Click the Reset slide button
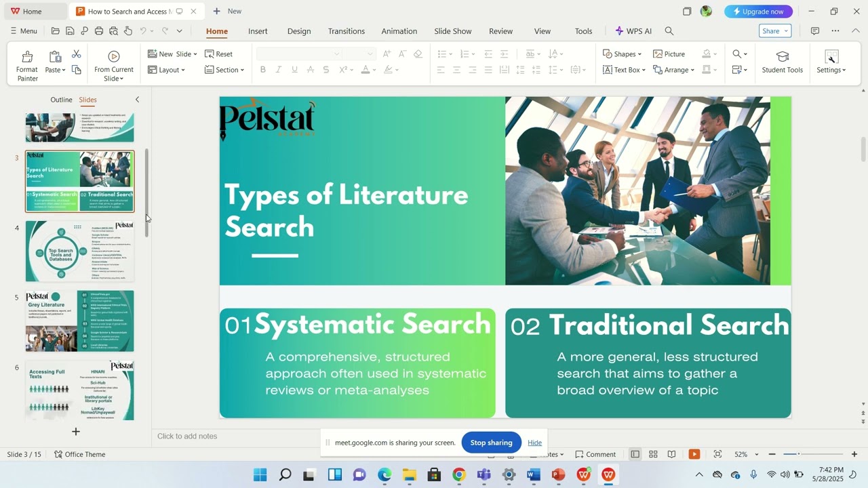Image resolution: width=868 pixels, height=488 pixels. (x=219, y=54)
